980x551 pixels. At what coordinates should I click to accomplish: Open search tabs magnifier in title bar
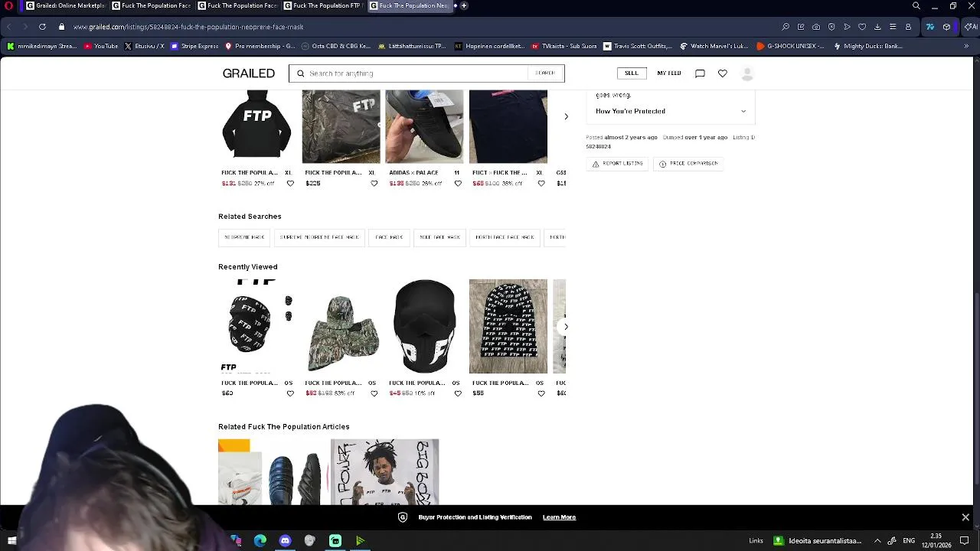click(x=916, y=6)
